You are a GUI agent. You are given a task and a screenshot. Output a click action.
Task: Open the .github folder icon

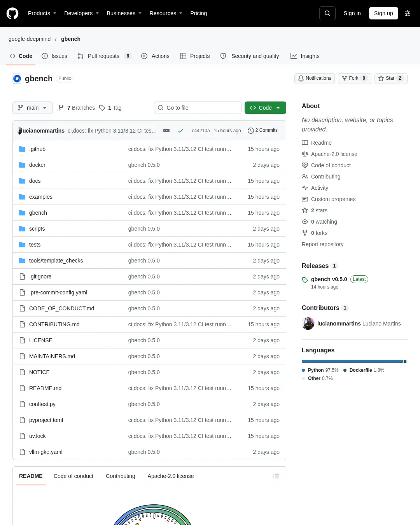22,149
